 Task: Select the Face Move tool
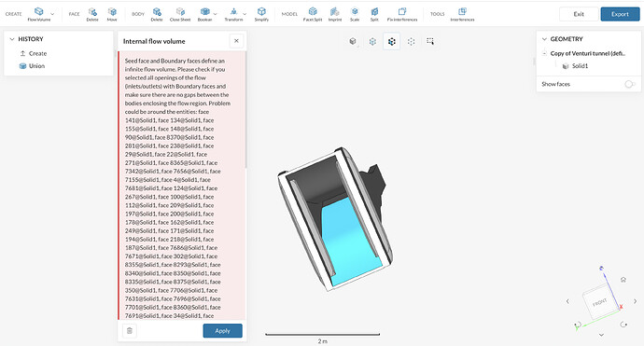[112, 14]
